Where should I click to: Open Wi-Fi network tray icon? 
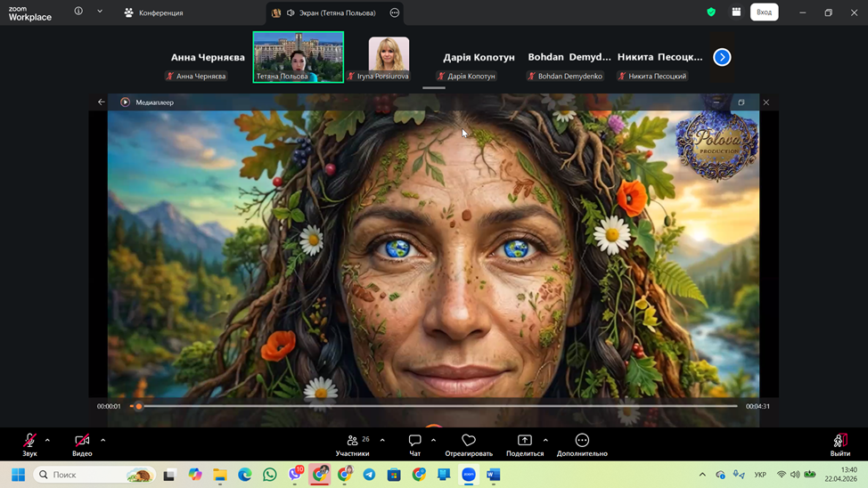coord(781,475)
